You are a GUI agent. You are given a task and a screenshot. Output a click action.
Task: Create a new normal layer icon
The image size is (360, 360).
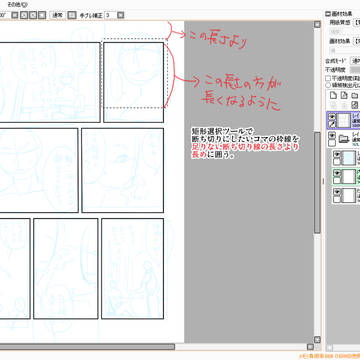[x=333, y=96]
